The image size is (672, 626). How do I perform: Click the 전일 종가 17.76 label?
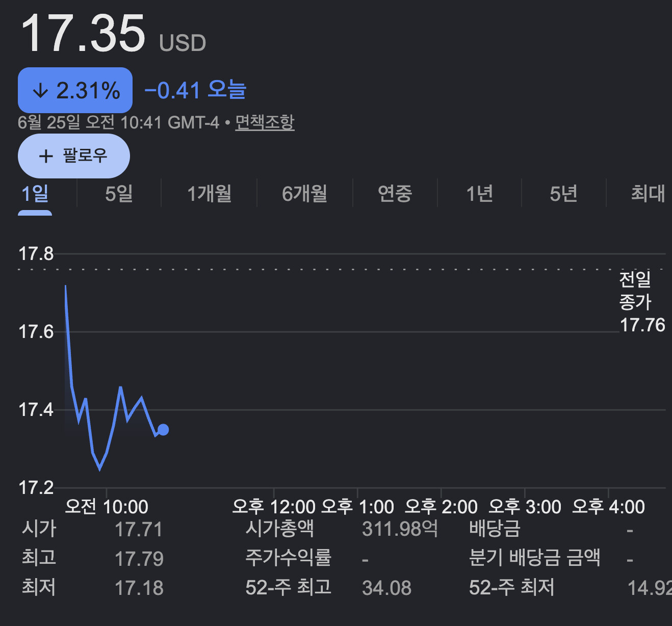click(642, 302)
